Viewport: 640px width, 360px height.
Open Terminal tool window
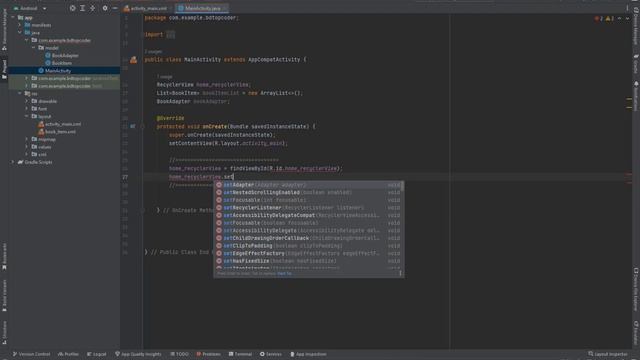point(240,354)
